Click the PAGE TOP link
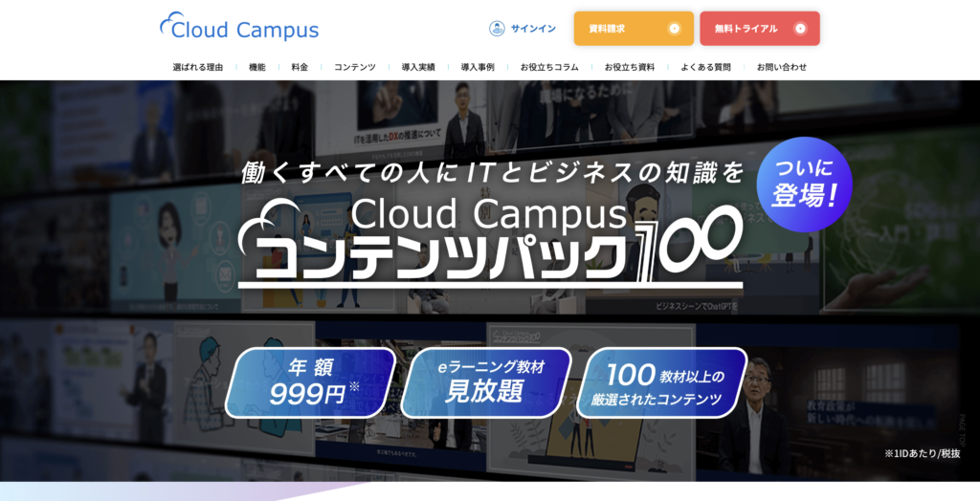The width and height of the screenshot is (980, 501). 962,430
